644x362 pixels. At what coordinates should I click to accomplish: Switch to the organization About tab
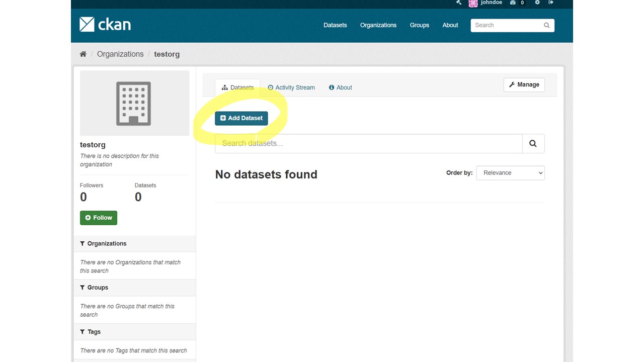click(341, 87)
